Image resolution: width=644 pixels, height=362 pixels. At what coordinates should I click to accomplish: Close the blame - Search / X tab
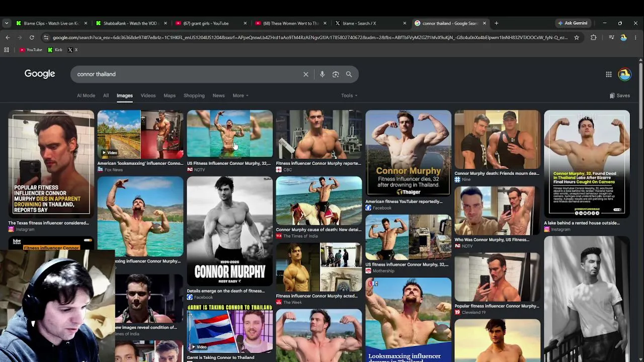[x=405, y=23]
